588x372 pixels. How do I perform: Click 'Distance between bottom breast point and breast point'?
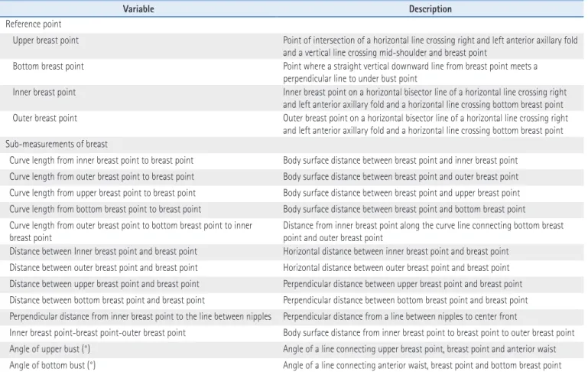point(107,300)
